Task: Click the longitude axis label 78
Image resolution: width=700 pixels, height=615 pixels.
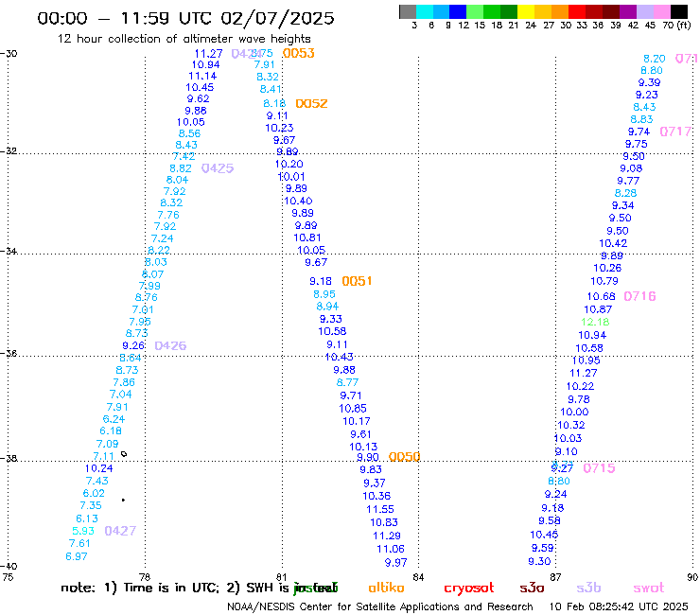Action: pos(145,577)
